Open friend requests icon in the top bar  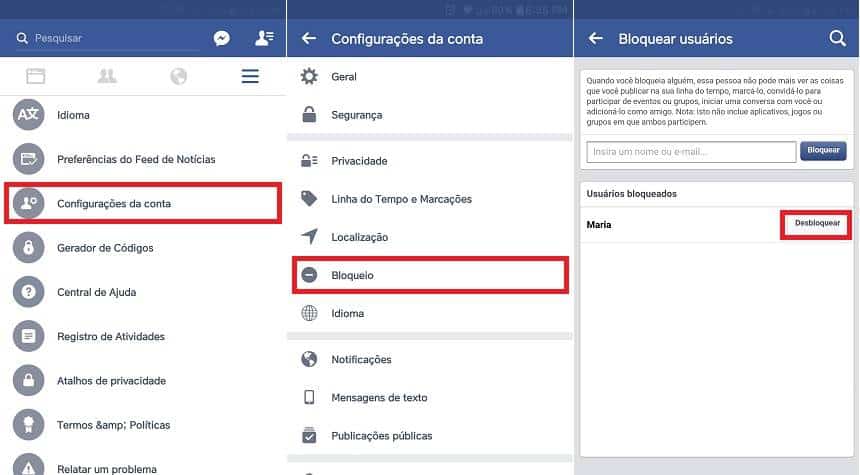[x=264, y=38]
